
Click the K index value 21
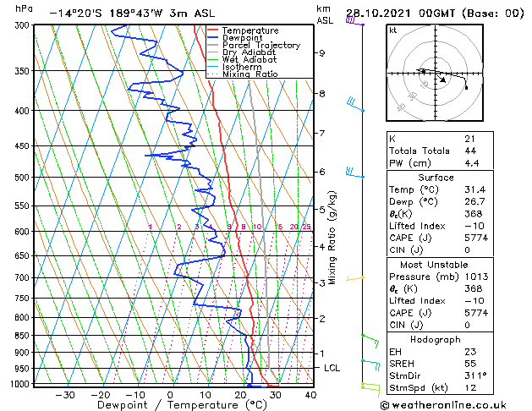point(470,139)
